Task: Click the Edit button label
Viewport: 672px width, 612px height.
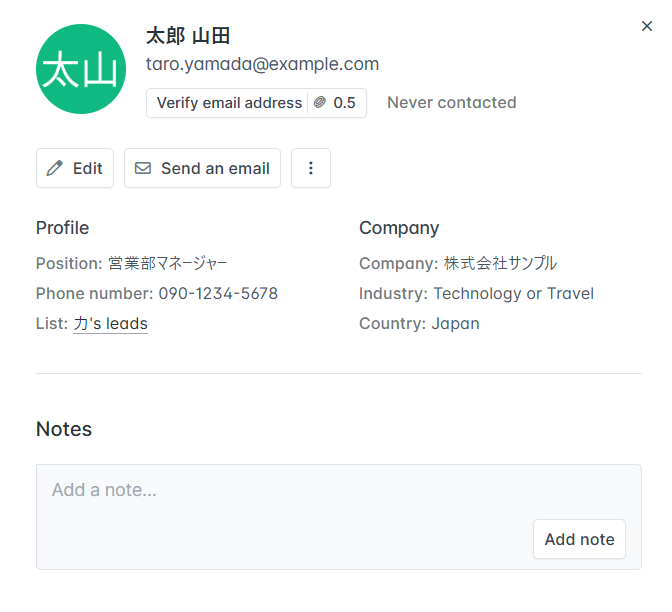Action: pyautogui.click(x=88, y=168)
